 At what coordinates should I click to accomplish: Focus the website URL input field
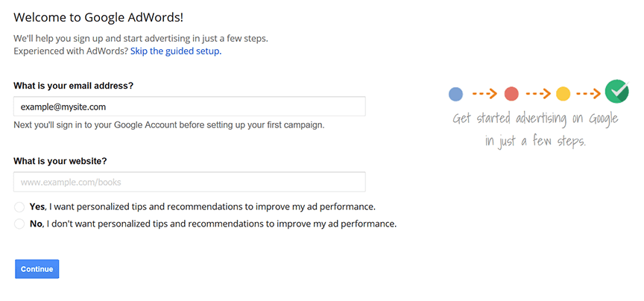click(189, 182)
